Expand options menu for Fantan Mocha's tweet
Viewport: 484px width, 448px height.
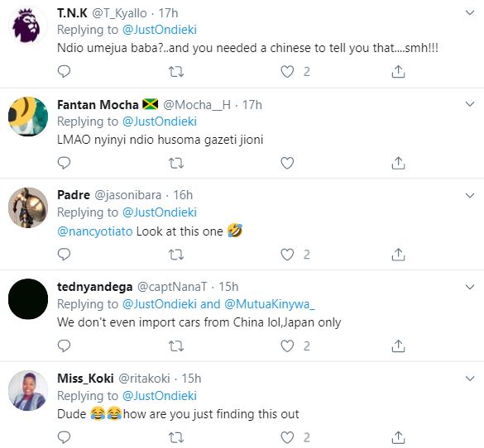click(469, 104)
